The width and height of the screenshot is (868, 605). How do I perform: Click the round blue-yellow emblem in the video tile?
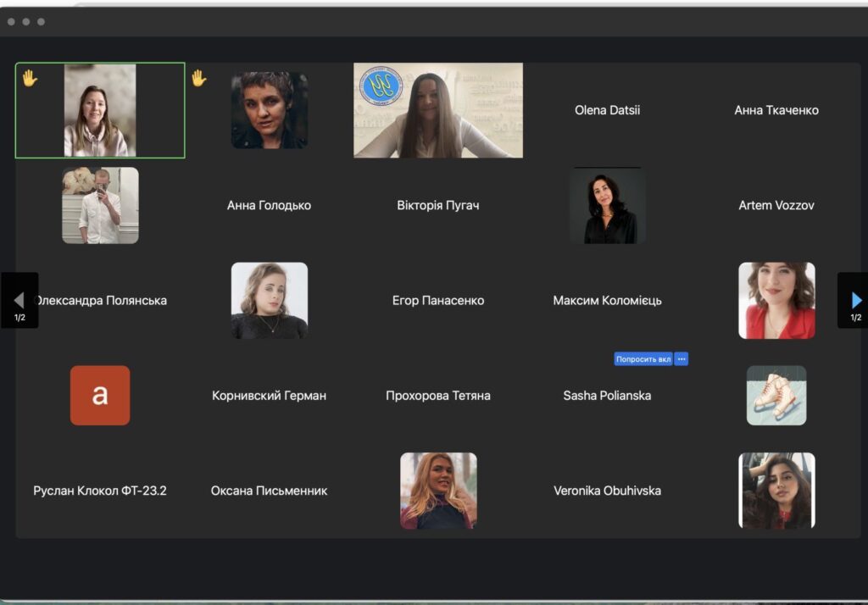(381, 86)
